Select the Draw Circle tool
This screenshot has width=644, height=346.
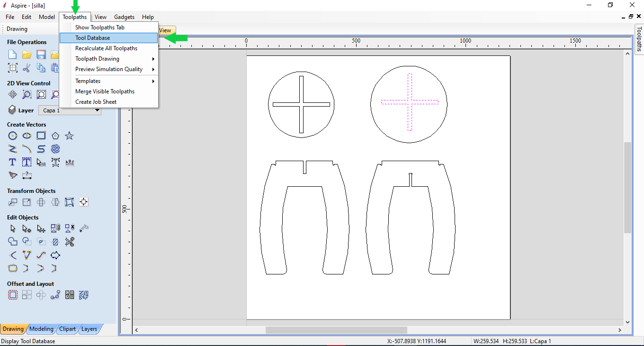coord(13,136)
